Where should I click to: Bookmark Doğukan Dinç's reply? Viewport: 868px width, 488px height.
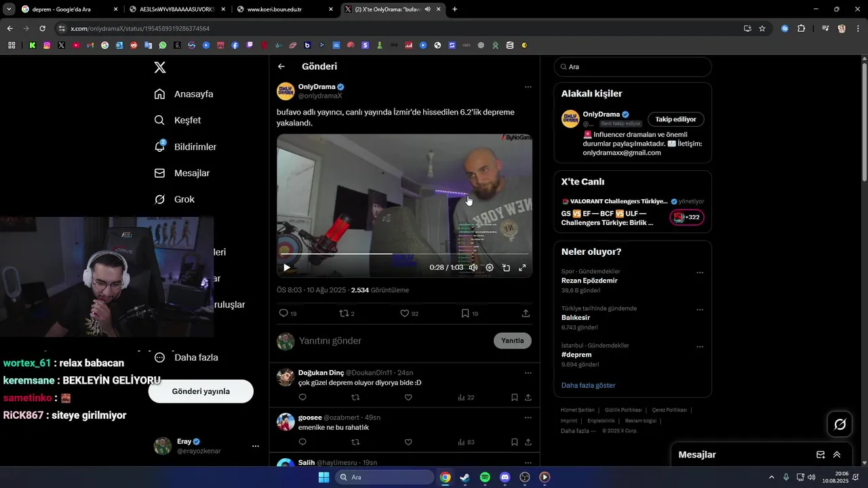514,397
